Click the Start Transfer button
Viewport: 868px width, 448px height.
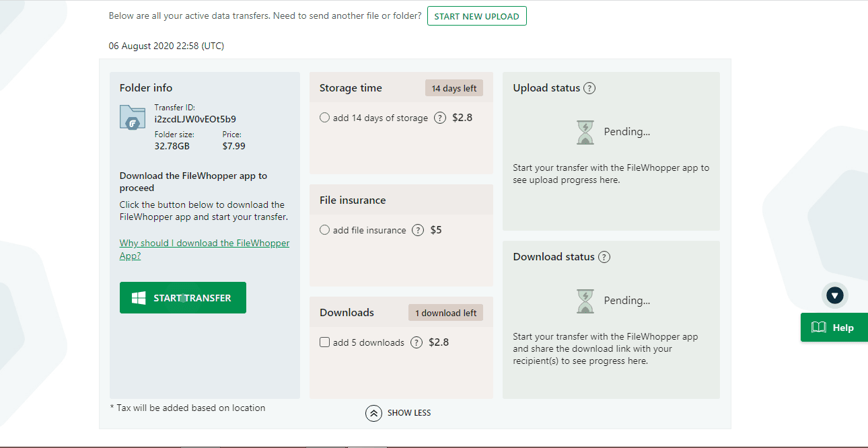click(x=183, y=298)
